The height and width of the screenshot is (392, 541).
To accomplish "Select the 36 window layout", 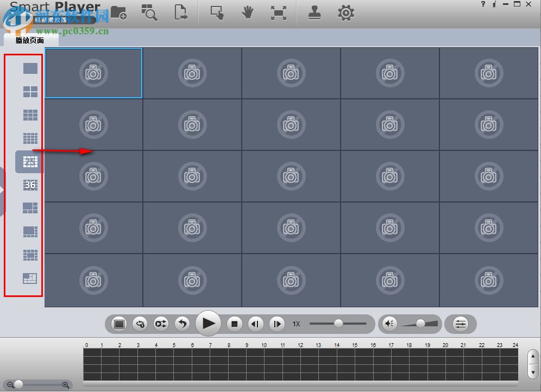I will [30, 185].
